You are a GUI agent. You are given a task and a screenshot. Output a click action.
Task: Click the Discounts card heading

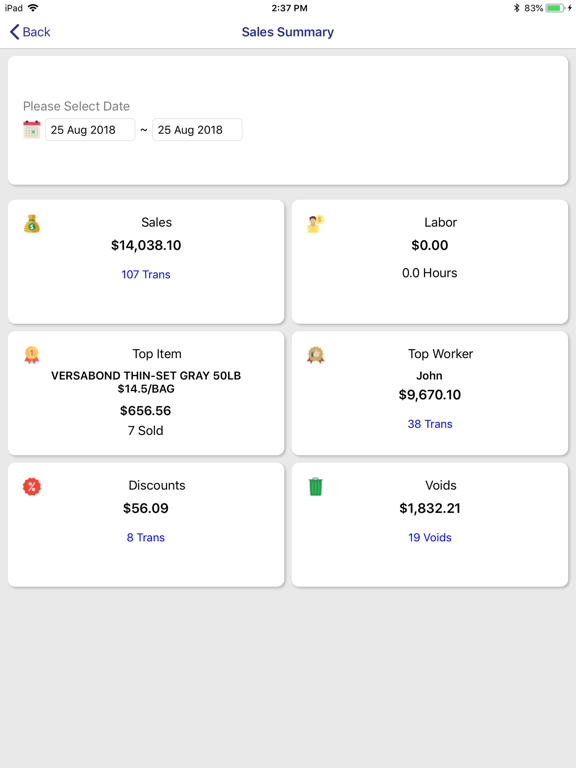click(157, 485)
